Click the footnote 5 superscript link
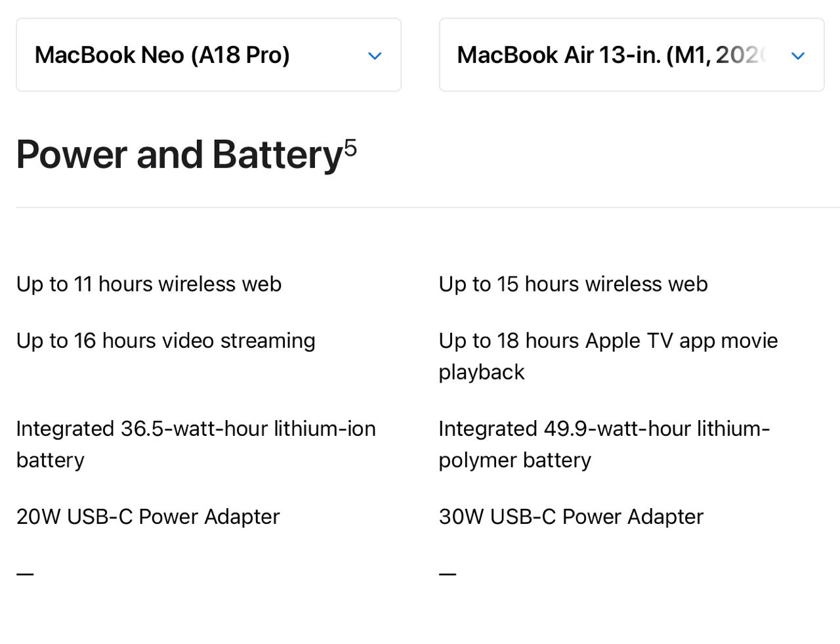 pos(350,147)
